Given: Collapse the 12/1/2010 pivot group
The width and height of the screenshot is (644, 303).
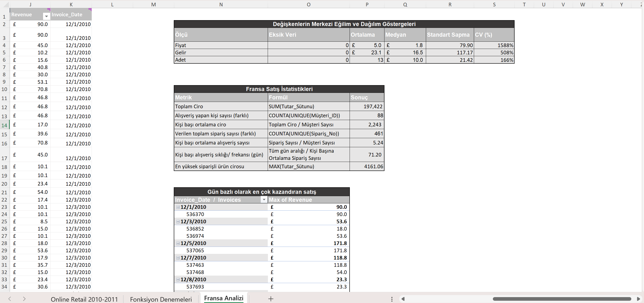Looking at the screenshot, I should (178, 207).
